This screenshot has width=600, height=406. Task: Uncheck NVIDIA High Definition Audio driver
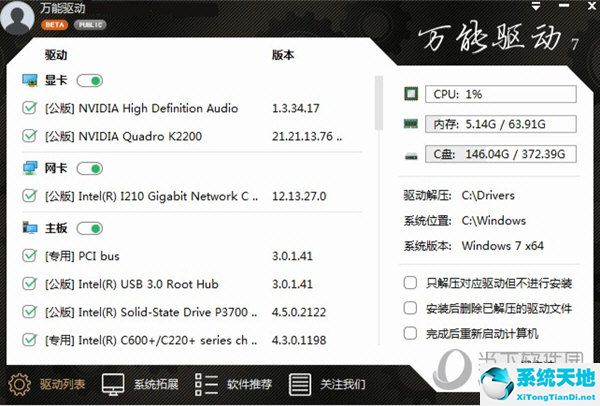[x=29, y=108]
